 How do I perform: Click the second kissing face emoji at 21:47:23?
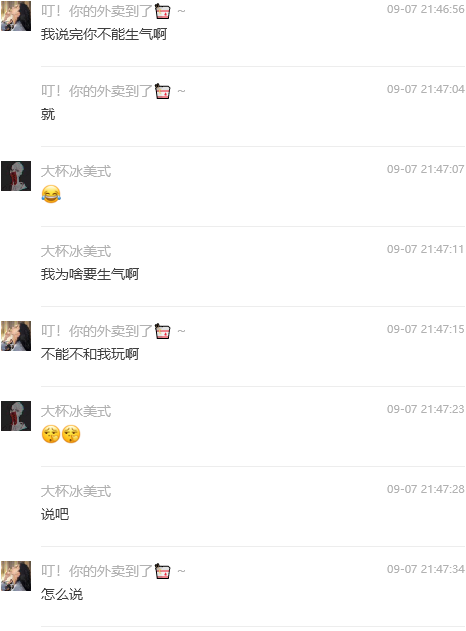[x=71, y=434]
